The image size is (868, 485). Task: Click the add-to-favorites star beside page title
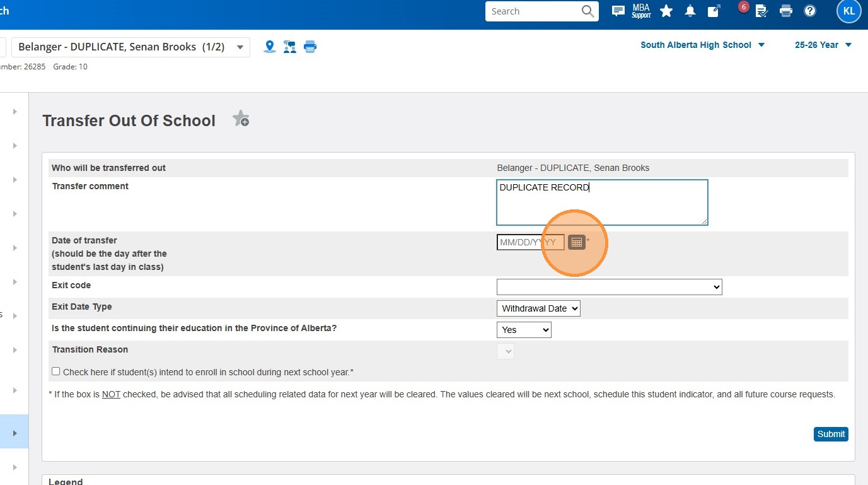click(241, 119)
